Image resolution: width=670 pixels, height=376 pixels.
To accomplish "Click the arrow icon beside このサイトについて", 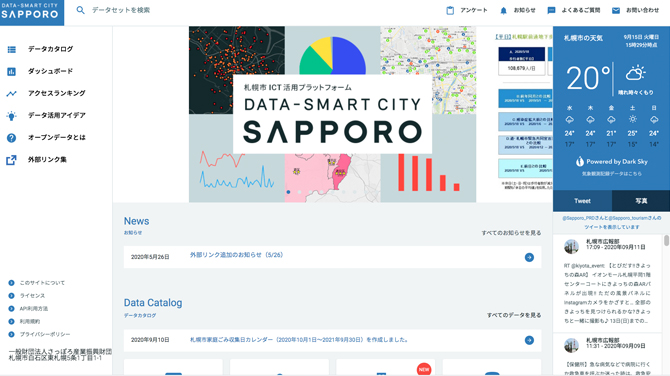I will [x=12, y=283].
